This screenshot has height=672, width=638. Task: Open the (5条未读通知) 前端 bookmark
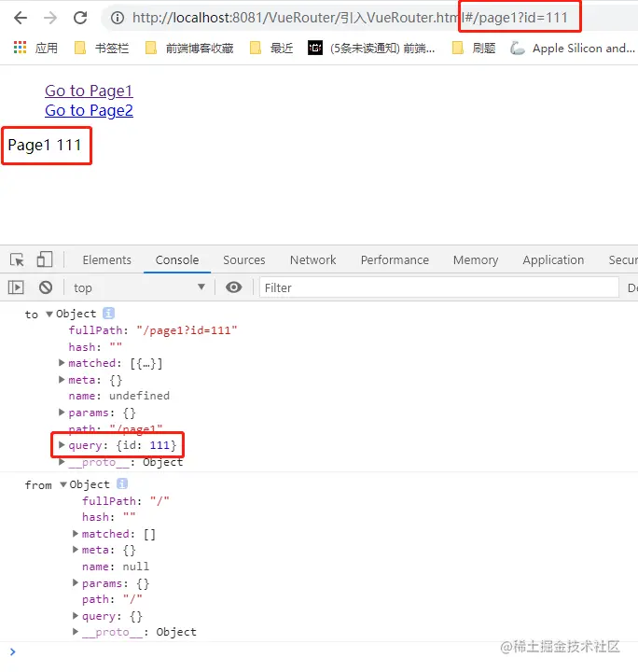pyautogui.click(x=371, y=48)
